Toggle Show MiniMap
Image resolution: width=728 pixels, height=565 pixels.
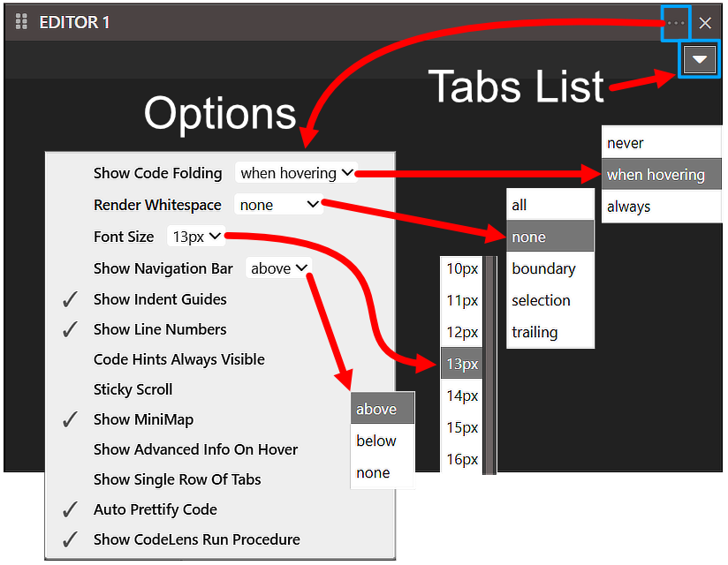point(143,419)
